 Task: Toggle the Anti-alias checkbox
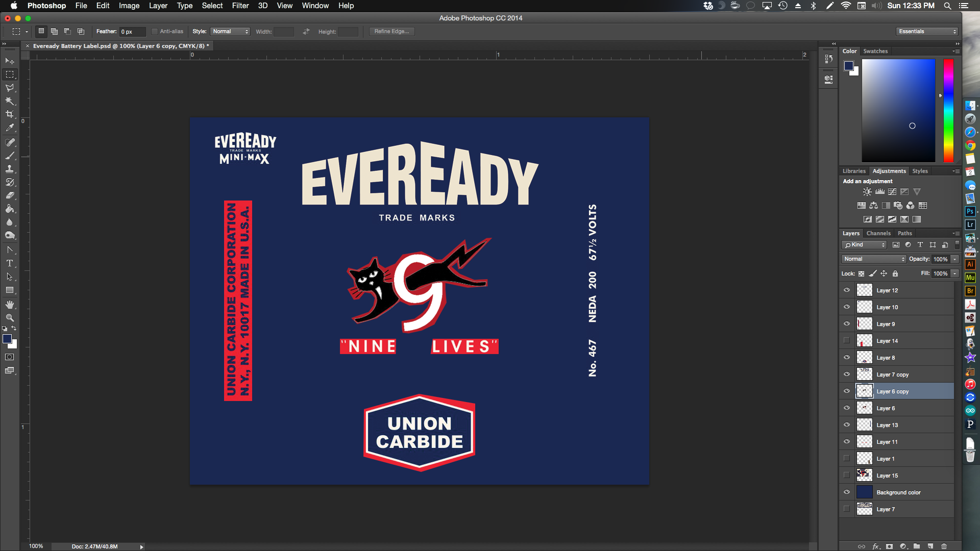click(x=155, y=32)
